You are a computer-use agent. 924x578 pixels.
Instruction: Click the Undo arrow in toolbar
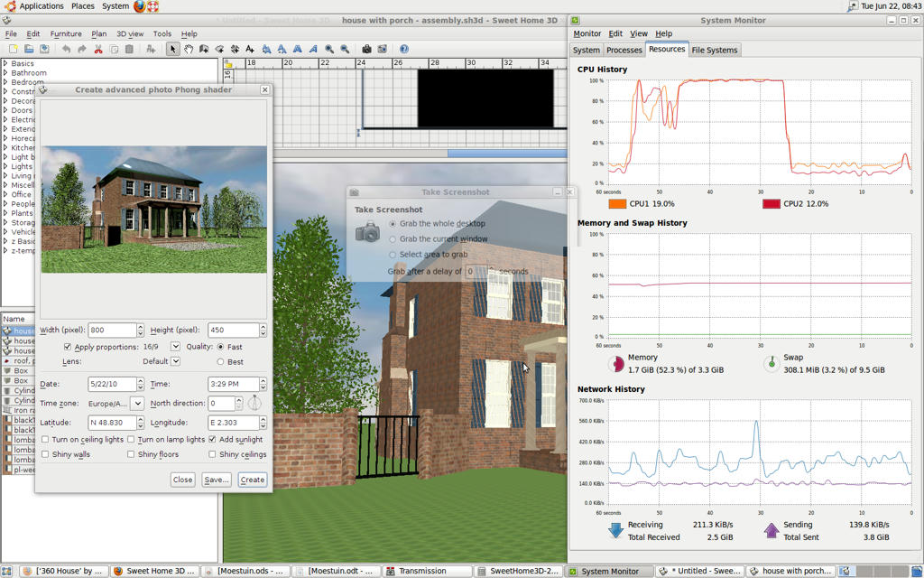coord(66,49)
